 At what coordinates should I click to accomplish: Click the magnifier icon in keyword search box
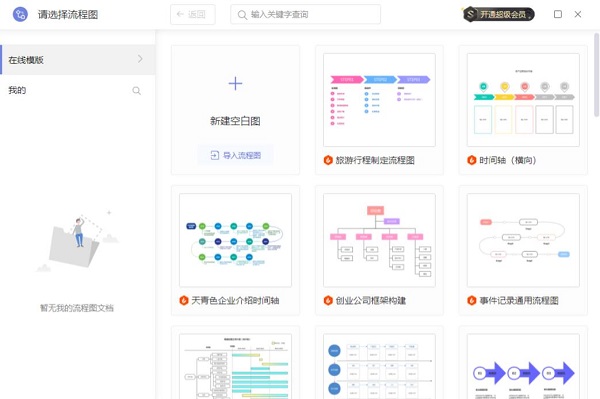click(242, 15)
